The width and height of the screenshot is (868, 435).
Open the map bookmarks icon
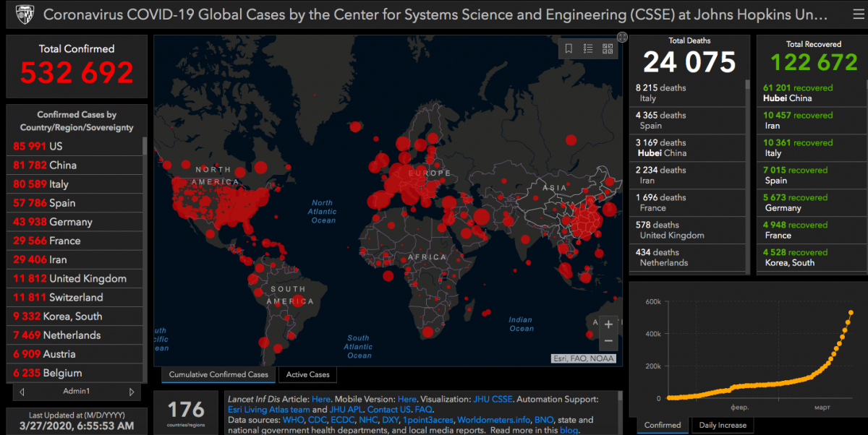pos(569,48)
